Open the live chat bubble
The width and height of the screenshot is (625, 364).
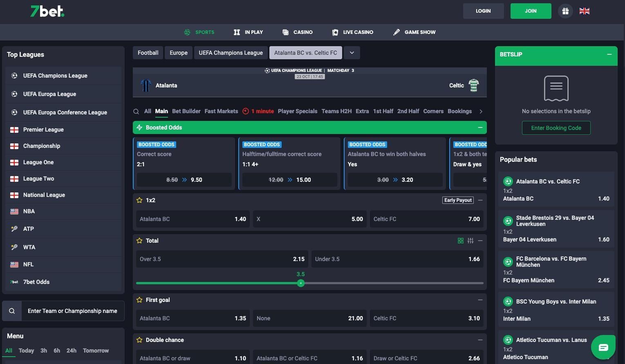click(x=603, y=347)
